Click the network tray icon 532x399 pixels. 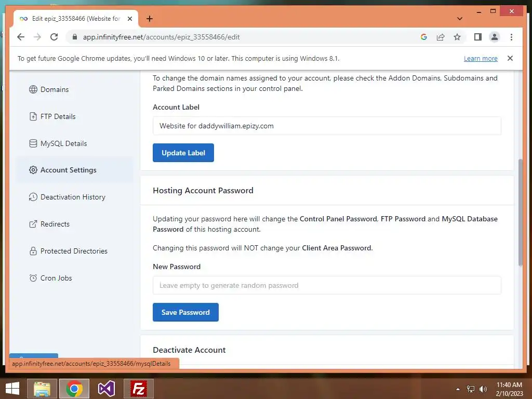(471, 389)
